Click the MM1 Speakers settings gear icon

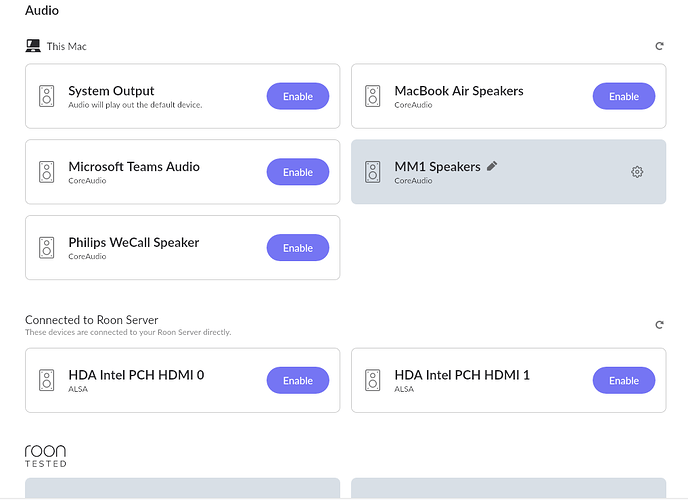pyautogui.click(x=637, y=172)
